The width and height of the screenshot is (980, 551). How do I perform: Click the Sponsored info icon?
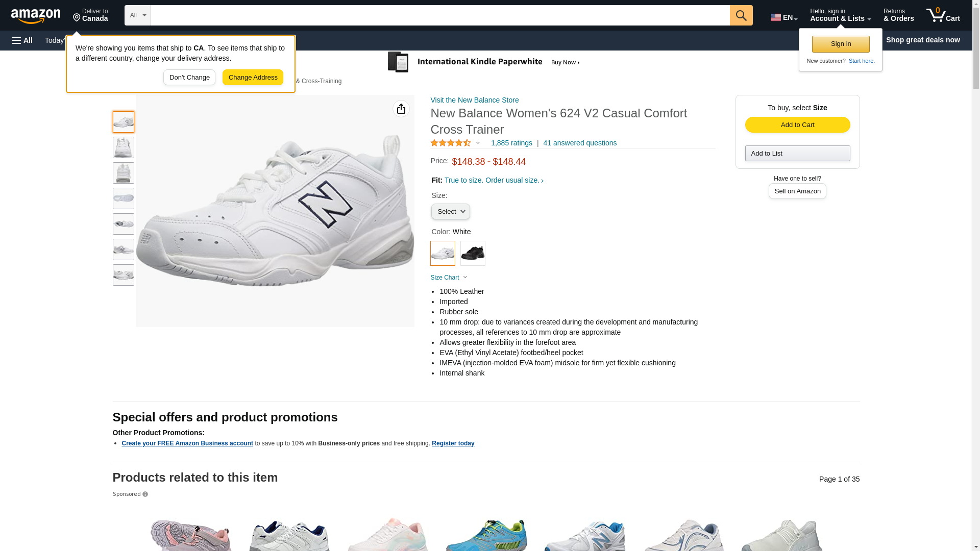point(145,494)
